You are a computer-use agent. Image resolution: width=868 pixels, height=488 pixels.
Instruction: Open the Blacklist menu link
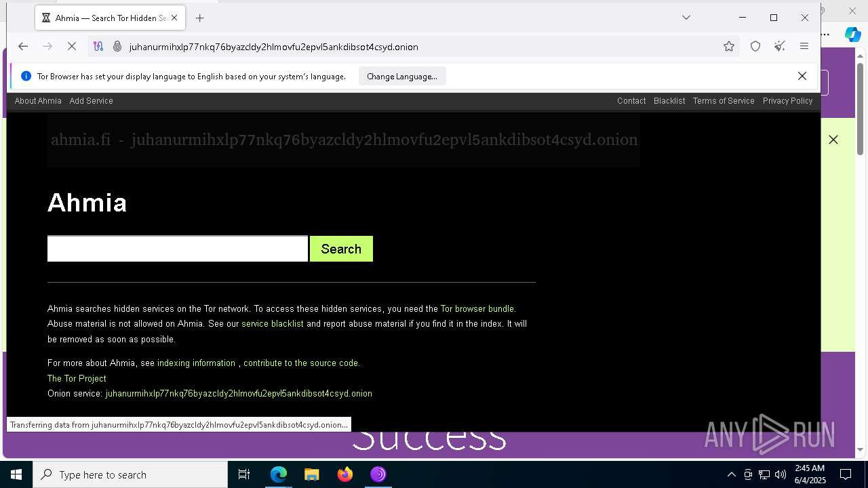669,101
